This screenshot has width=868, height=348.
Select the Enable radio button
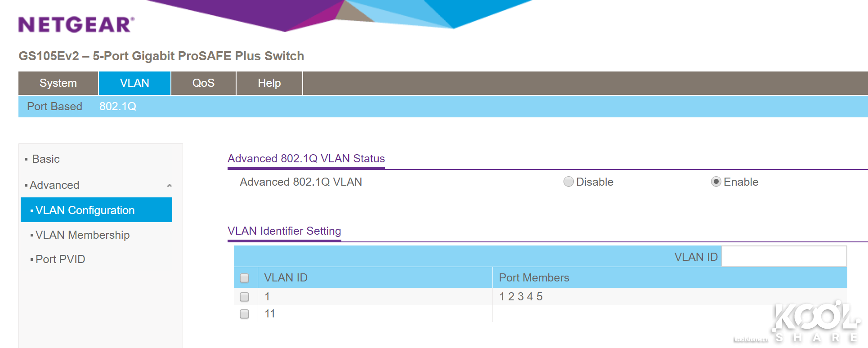(716, 182)
